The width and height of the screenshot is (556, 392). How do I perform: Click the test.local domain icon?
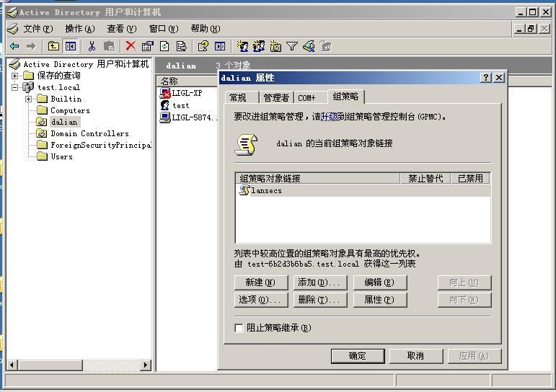tap(28, 87)
